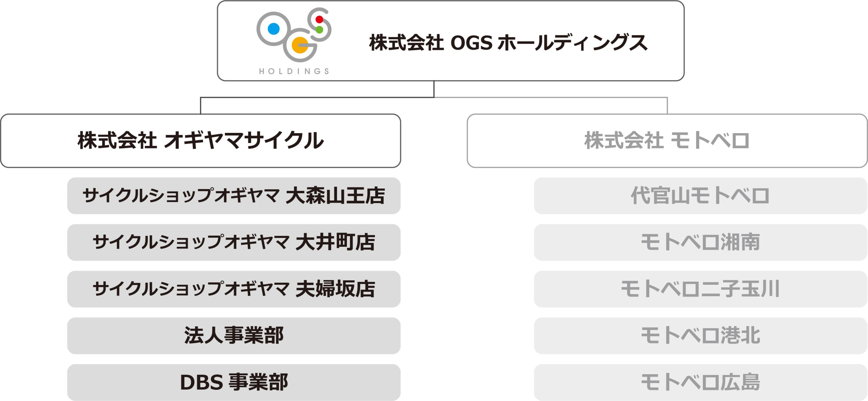Select サイクルショップオギヤマ 大井町店
Image resolution: width=868 pixels, height=401 pixels.
tap(234, 242)
